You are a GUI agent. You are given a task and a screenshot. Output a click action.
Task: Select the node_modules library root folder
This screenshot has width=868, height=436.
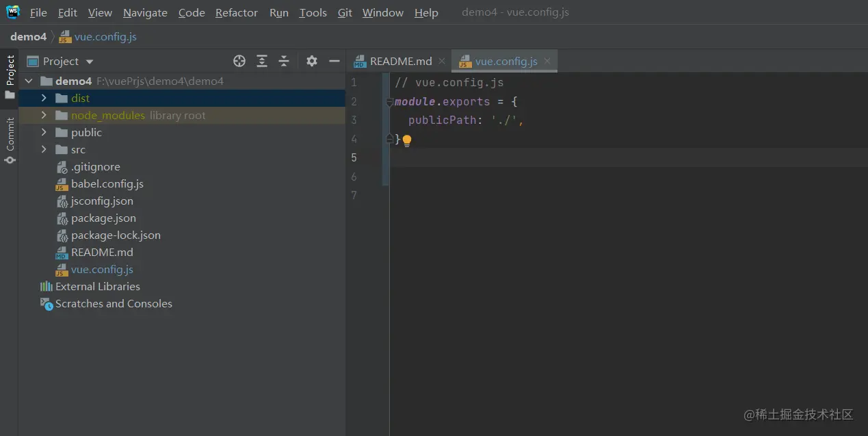click(183, 115)
